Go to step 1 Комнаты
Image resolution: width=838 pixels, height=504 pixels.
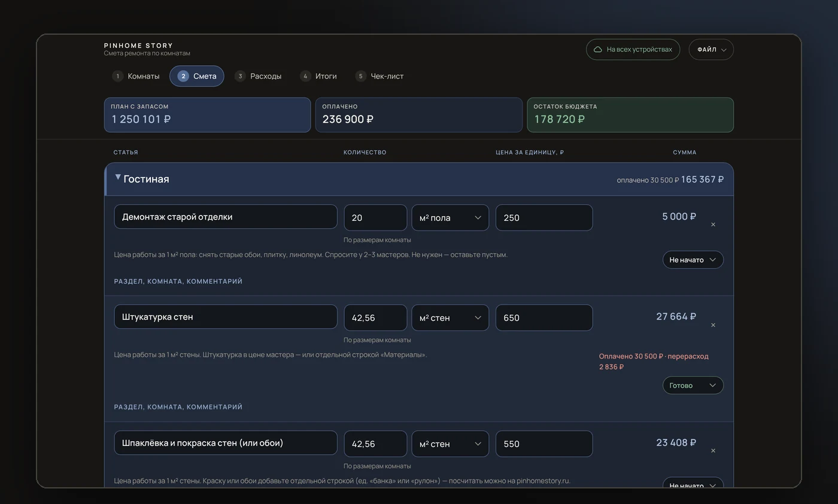pos(136,76)
